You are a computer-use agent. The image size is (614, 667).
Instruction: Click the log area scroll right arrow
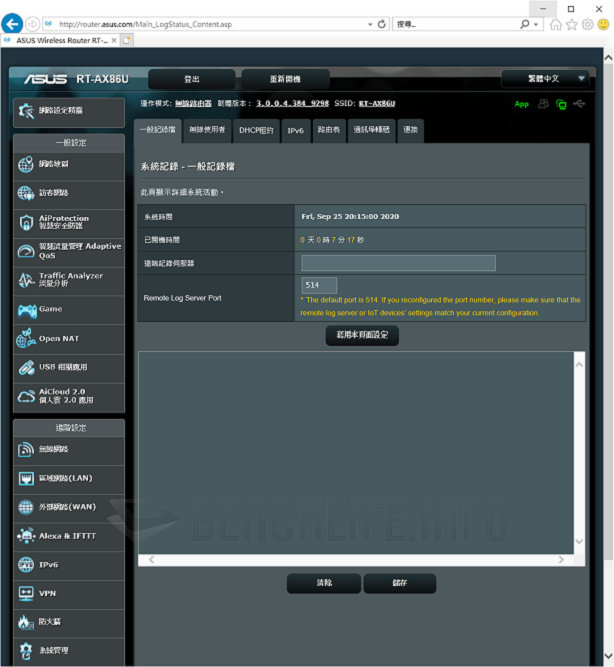[561, 560]
